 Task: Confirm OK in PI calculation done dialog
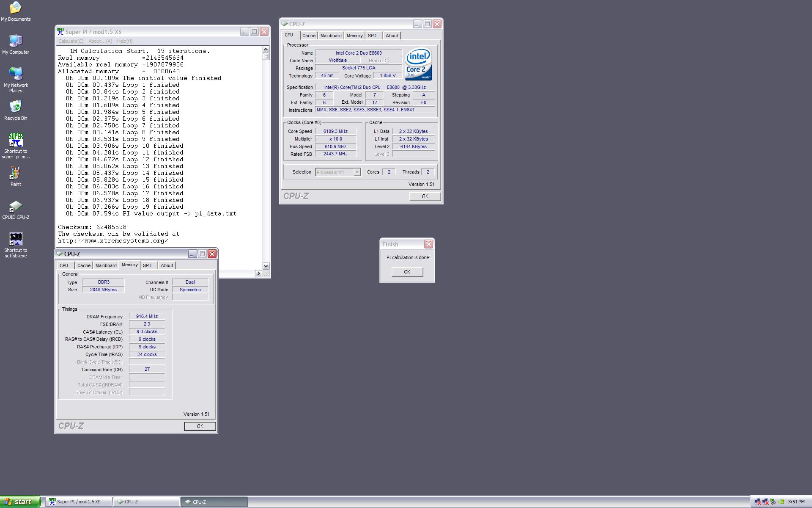tap(407, 272)
